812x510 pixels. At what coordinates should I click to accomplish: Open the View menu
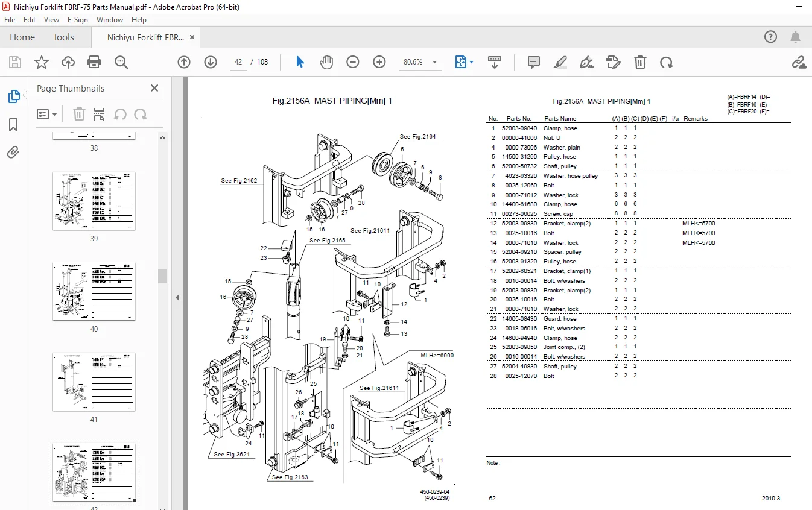click(52, 20)
